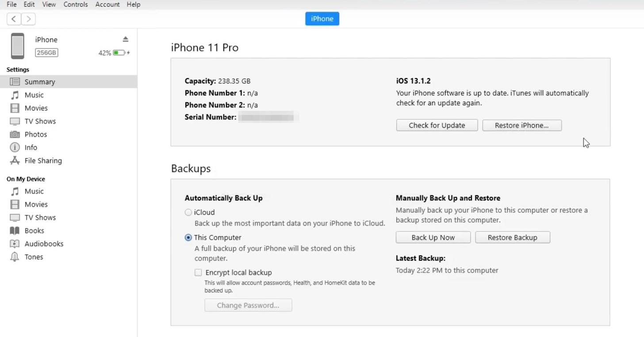Enable Encrypt local backup
The height and width of the screenshot is (337, 644).
pyautogui.click(x=198, y=272)
